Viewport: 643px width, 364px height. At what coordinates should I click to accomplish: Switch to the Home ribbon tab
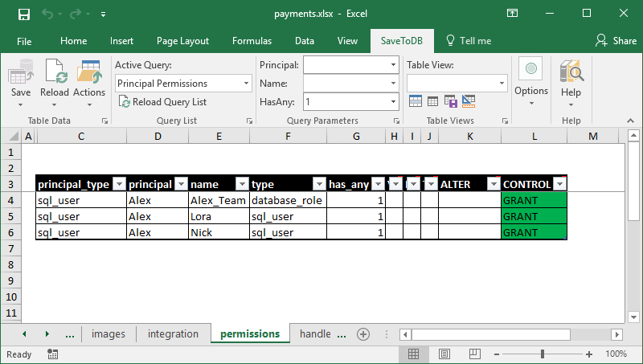(73, 41)
